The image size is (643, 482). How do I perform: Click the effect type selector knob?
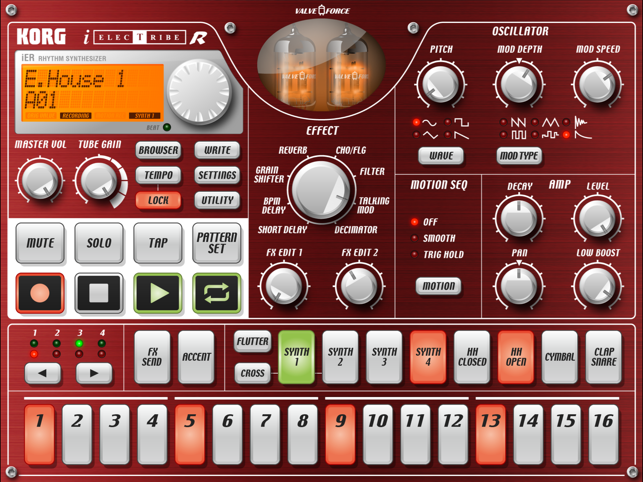click(x=322, y=189)
